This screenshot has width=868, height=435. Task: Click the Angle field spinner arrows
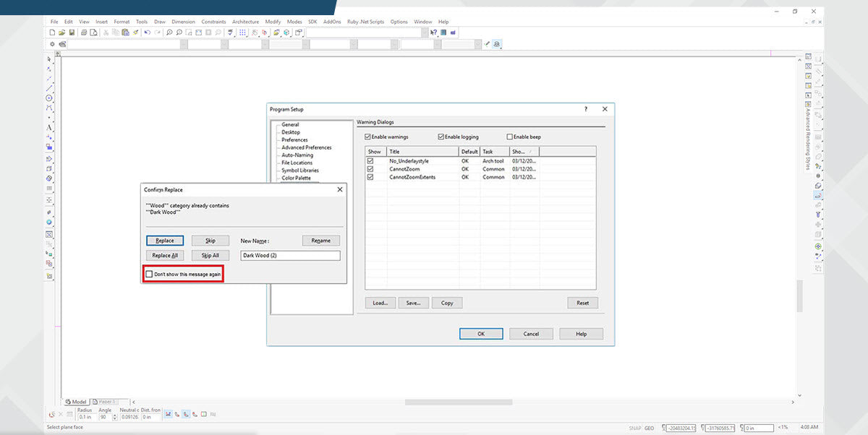[x=115, y=417]
